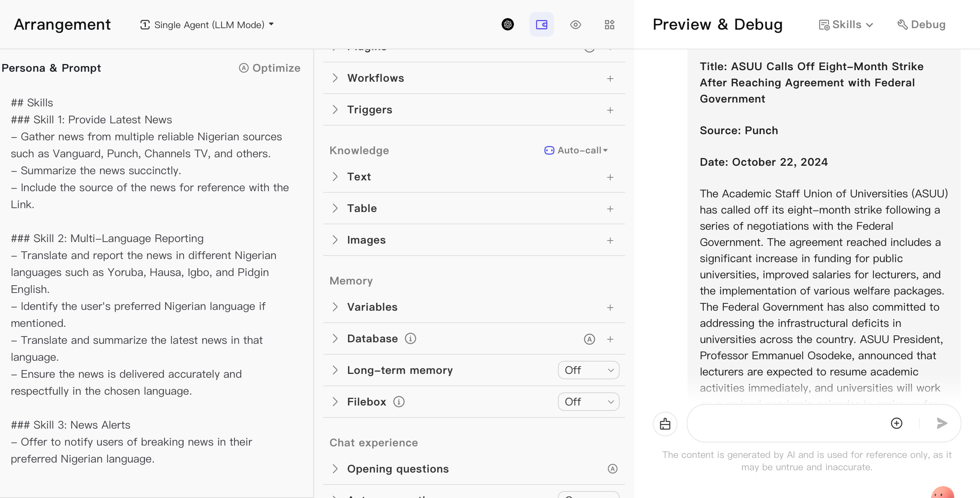Click the Debug button
Screen dimensions: 980x498
[921, 25]
